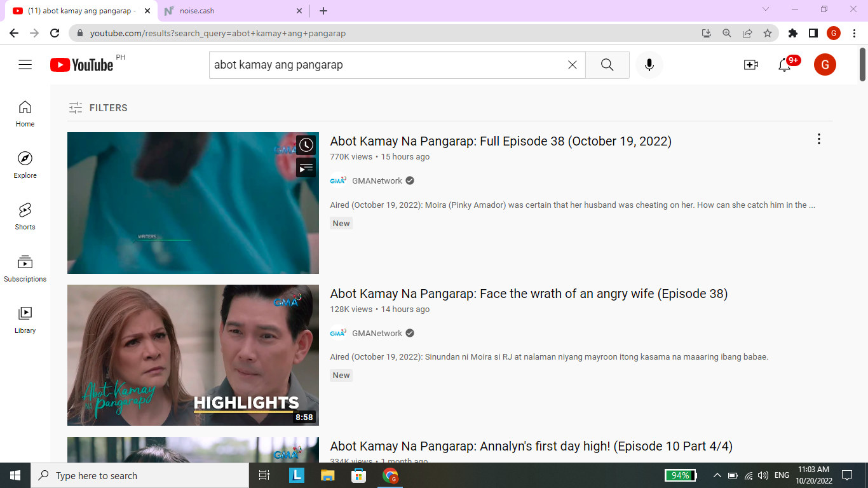Switch to the noise.cash tab
This screenshot has width=868, height=488.
pyautogui.click(x=233, y=11)
